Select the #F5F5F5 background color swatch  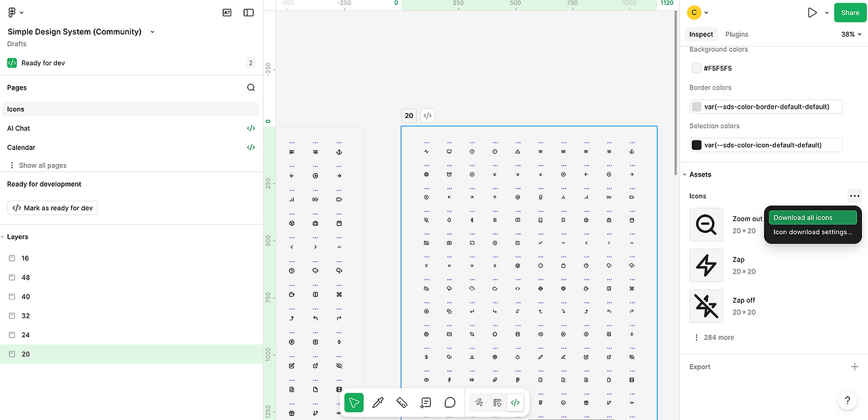point(696,68)
